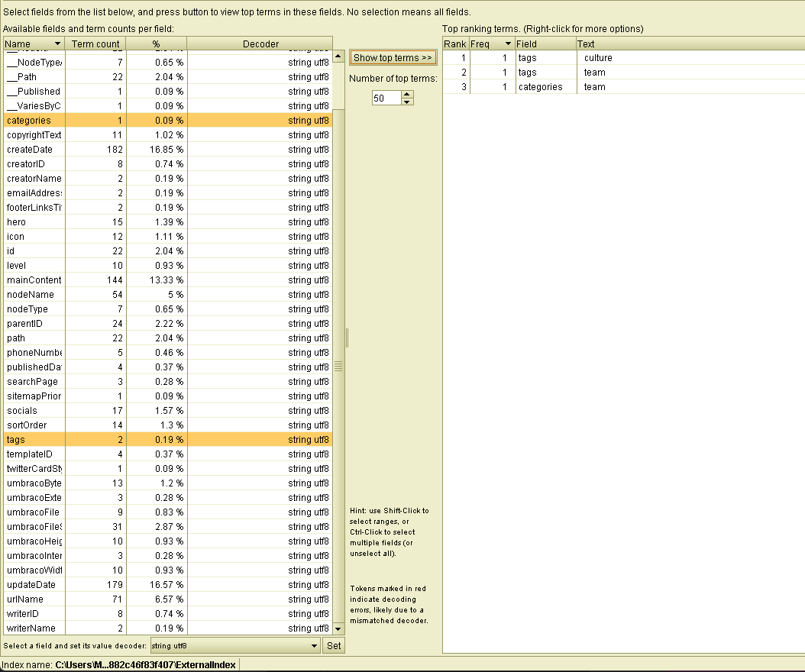Click the Name column sort arrow
This screenshot has width=805, height=672.
click(x=57, y=44)
